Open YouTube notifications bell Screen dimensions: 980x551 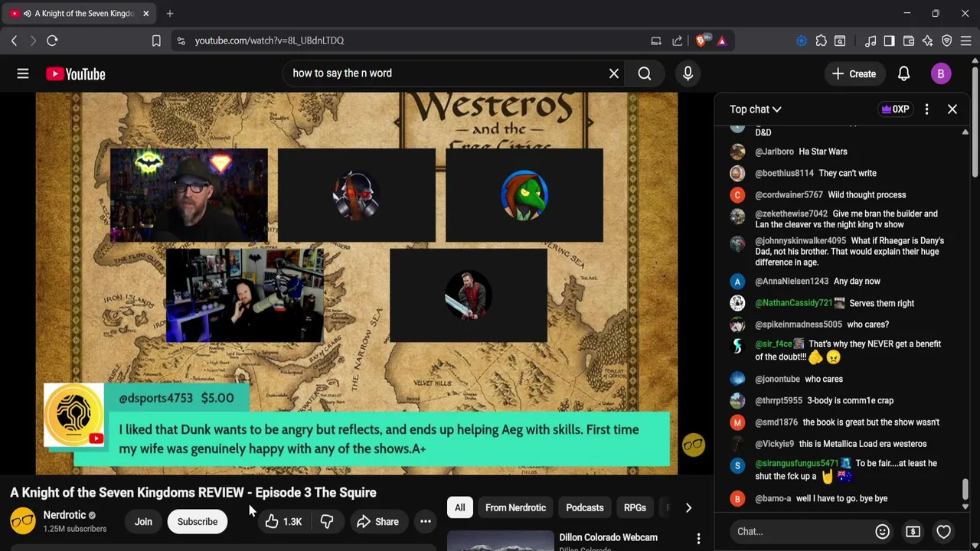903,73
